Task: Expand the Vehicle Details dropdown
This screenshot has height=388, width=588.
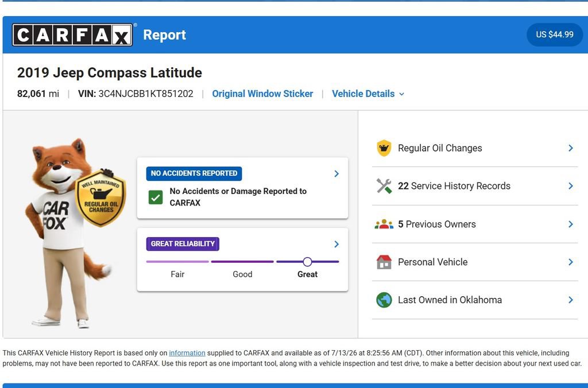Action: pyautogui.click(x=368, y=94)
